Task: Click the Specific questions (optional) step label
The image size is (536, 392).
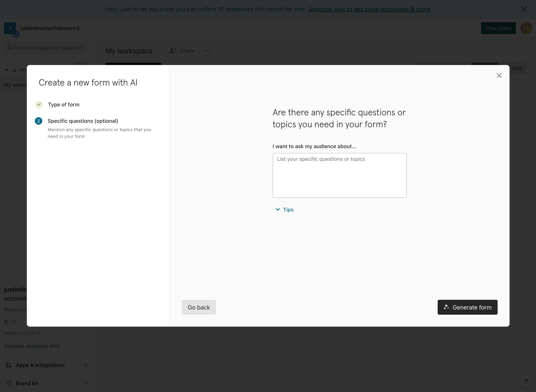Action: 83,121
